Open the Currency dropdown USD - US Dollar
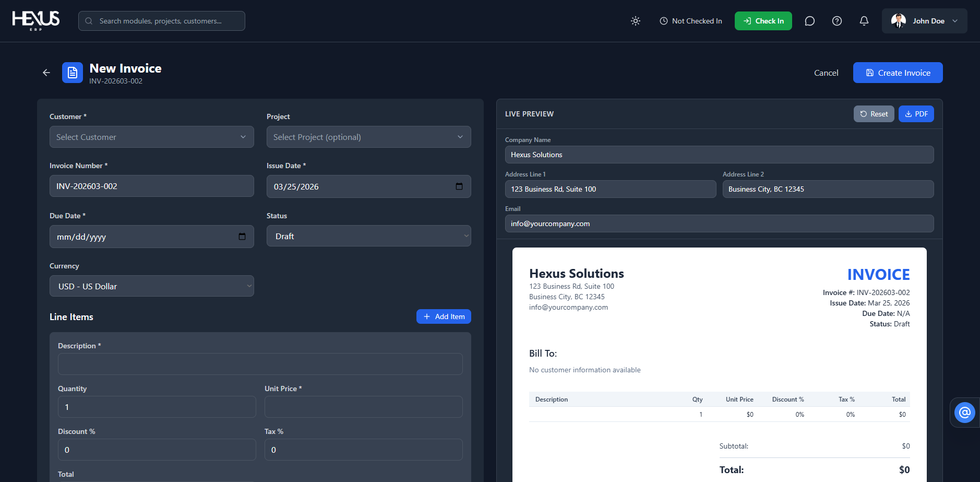This screenshot has width=980, height=482. pyautogui.click(x=152, y=286)
